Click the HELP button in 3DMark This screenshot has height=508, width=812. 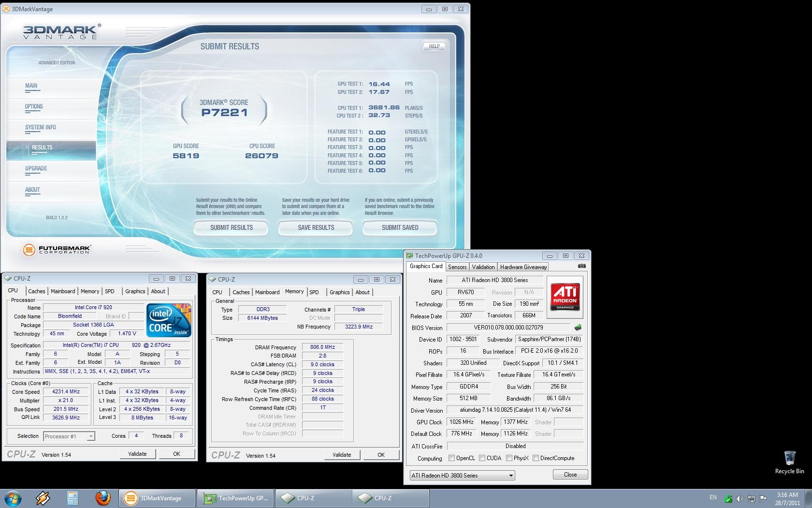(434, 46)
